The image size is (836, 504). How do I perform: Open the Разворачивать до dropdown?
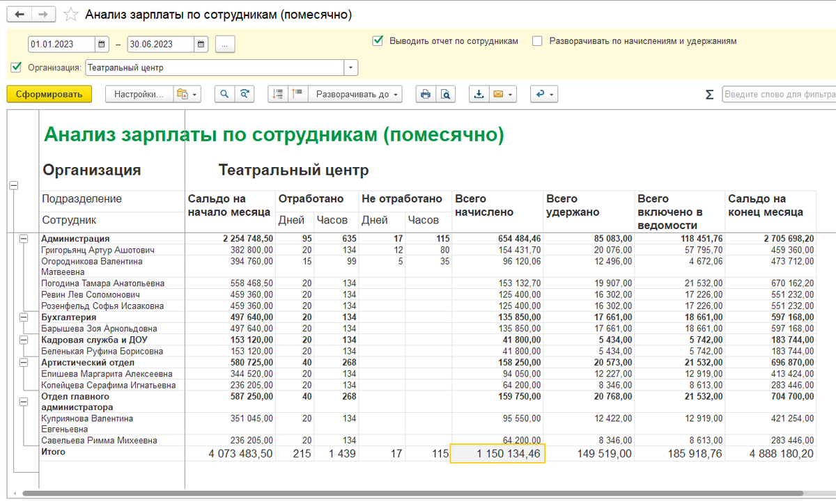point(354,94)
